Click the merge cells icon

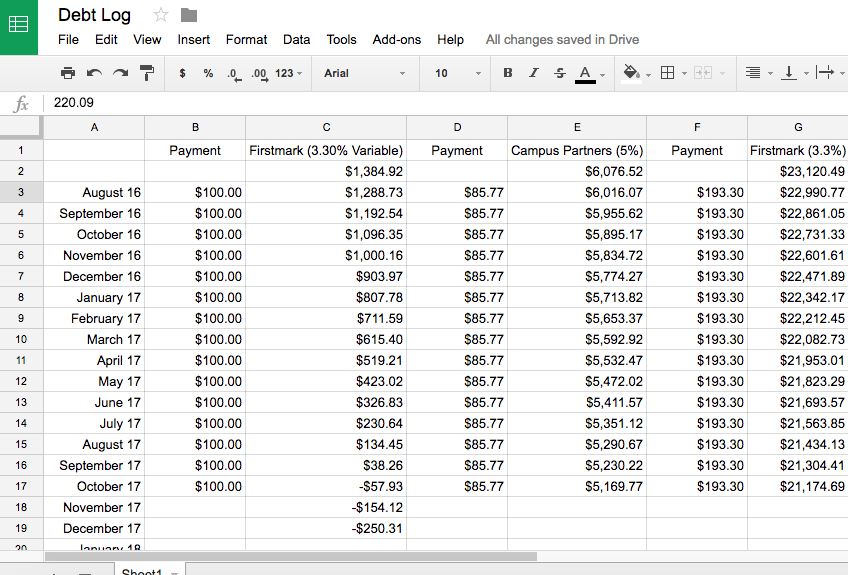(703, 73)
